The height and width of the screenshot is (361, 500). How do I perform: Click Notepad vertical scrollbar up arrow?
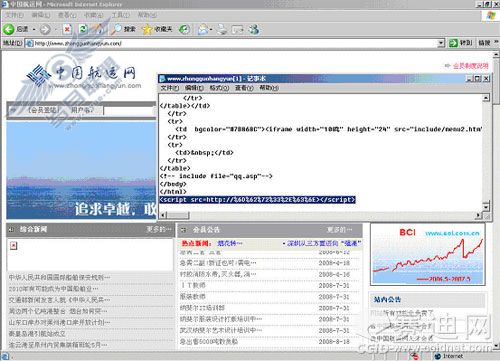coord(486,98)
